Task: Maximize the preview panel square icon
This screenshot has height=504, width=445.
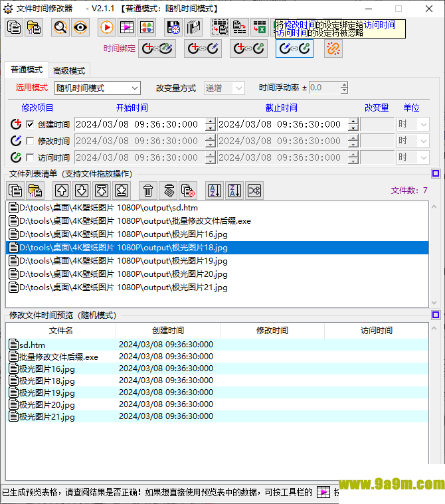Action: click(436, 315)
